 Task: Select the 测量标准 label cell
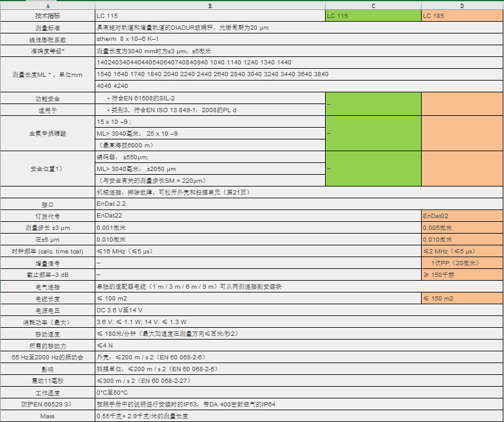pyautogui.click(x=48, y=28)
